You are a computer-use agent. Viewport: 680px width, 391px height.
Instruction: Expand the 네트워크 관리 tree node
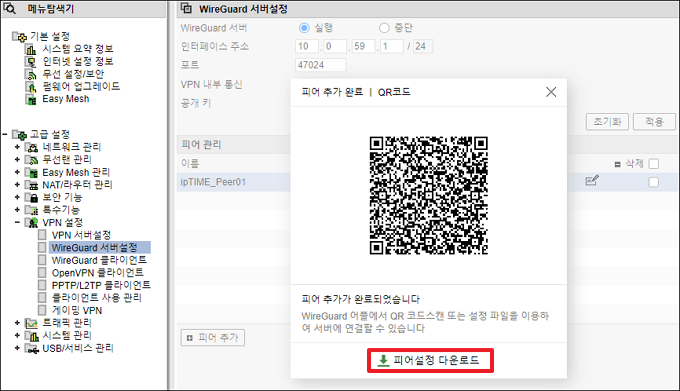17,147
